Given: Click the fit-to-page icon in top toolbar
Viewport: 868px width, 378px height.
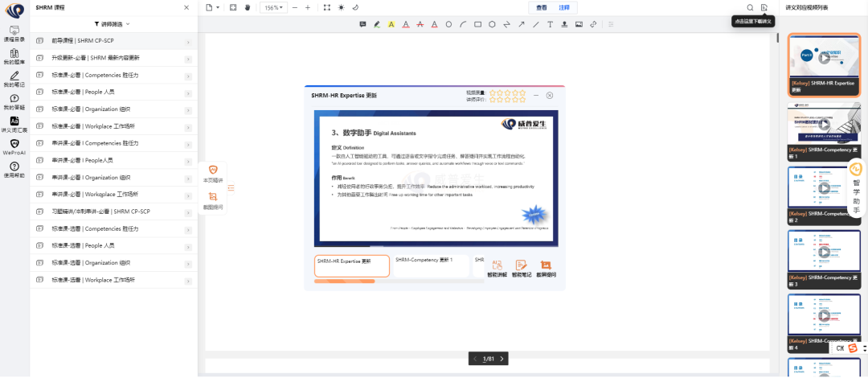Looking at the screenshot, I should coord(233,7).
